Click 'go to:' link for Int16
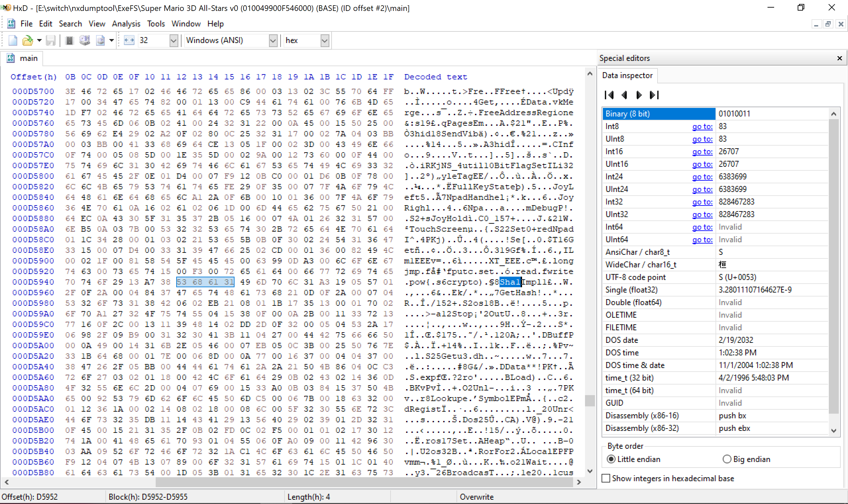848x504 pixels. [x=702, y=152]
